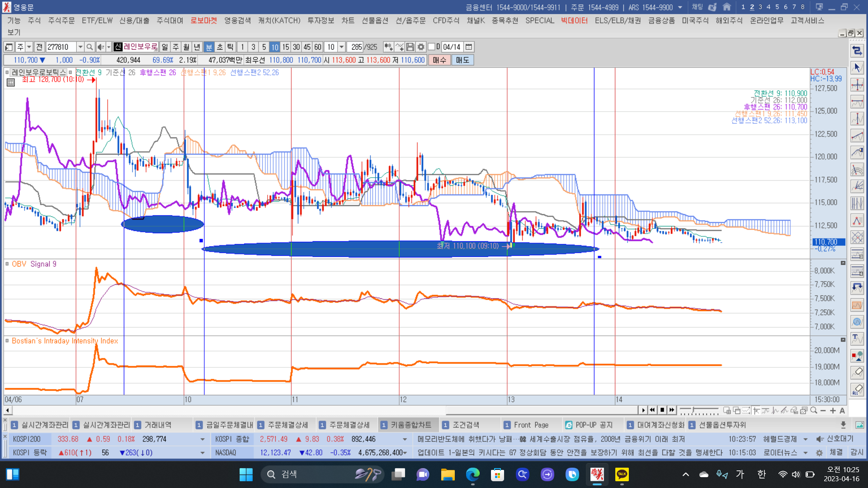Viewport: 868px width, 488px height.
Task: Open the 헤럴드경제 news source dropdown
Action: click(806, 439)
